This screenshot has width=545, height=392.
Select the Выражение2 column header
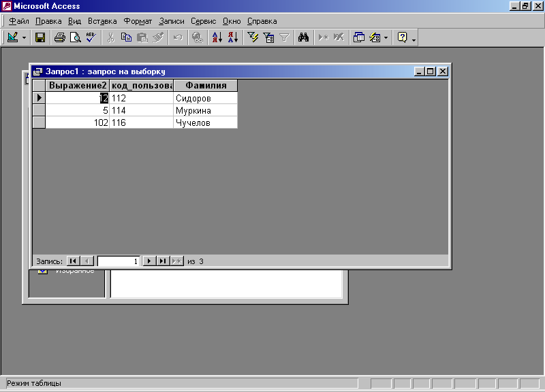[x=78, y=86]
